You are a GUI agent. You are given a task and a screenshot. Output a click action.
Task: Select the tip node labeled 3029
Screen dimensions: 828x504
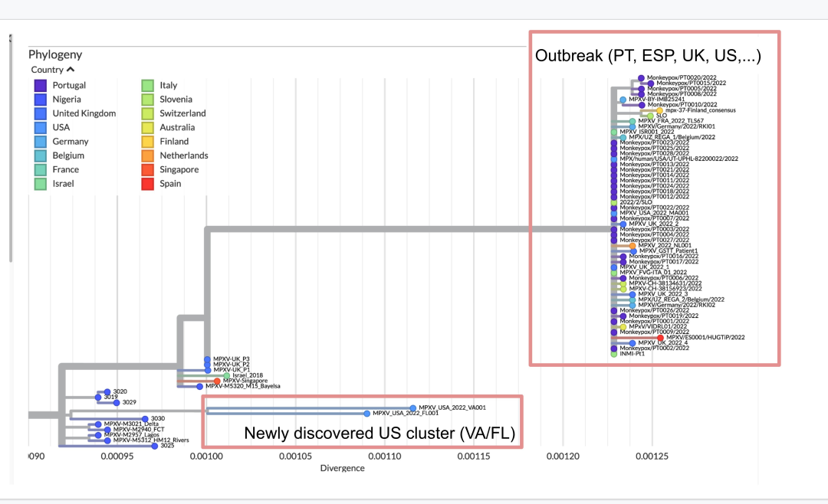pos(117,403)
